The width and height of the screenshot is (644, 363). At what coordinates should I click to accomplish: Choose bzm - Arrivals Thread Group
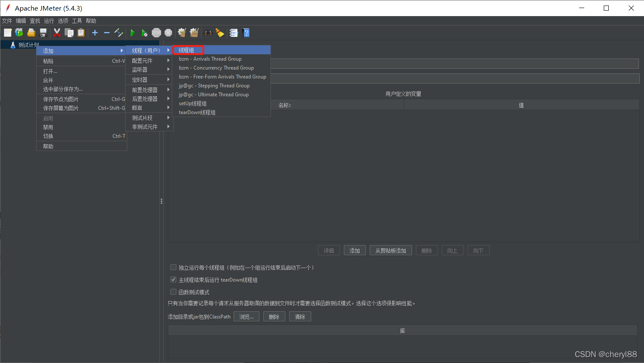coord(221,59)
